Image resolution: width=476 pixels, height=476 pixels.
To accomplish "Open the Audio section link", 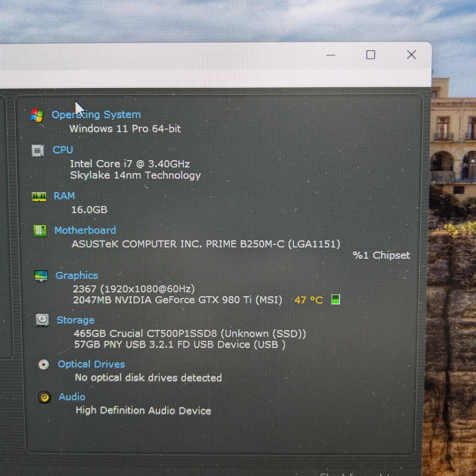I will point(72,397).
